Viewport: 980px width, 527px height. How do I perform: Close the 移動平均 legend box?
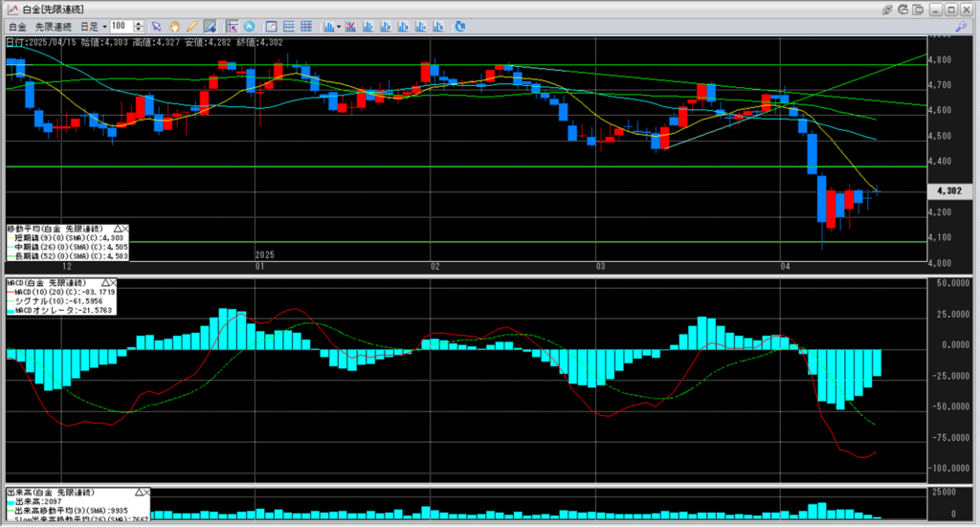[125, 230]
